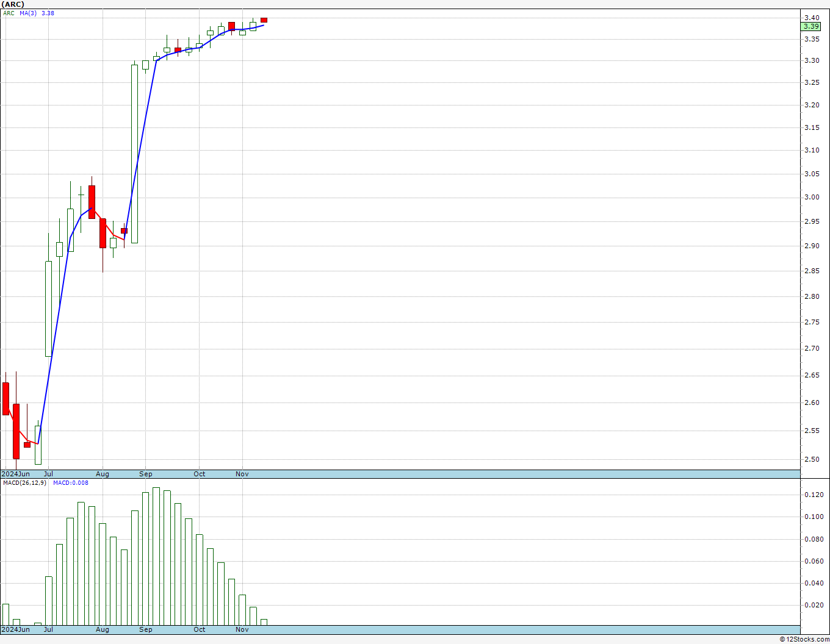
Task: Click Oct on the price chart date axis
Action: [200, 474]
